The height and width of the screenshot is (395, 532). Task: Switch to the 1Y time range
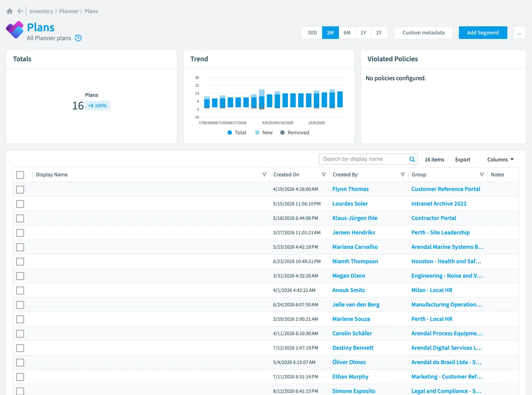tap(363, 33)
